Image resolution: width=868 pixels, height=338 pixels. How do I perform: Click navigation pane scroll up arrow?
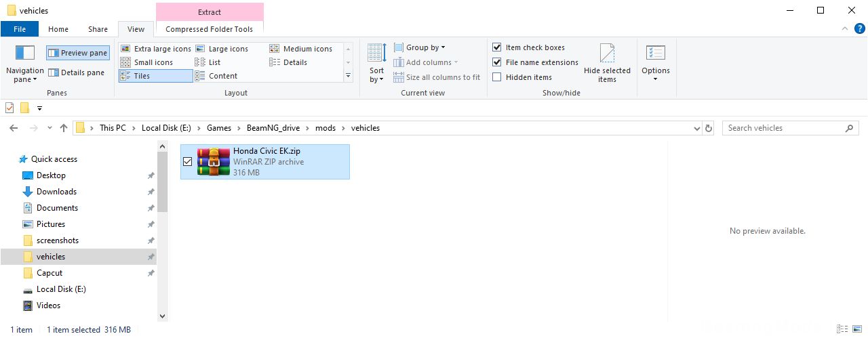162,146
